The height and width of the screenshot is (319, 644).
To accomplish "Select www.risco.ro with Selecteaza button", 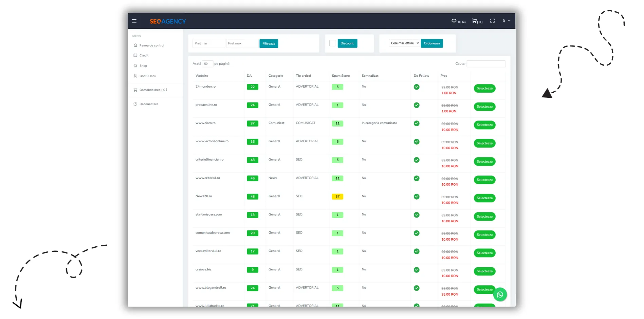I will tap(484, 125).
